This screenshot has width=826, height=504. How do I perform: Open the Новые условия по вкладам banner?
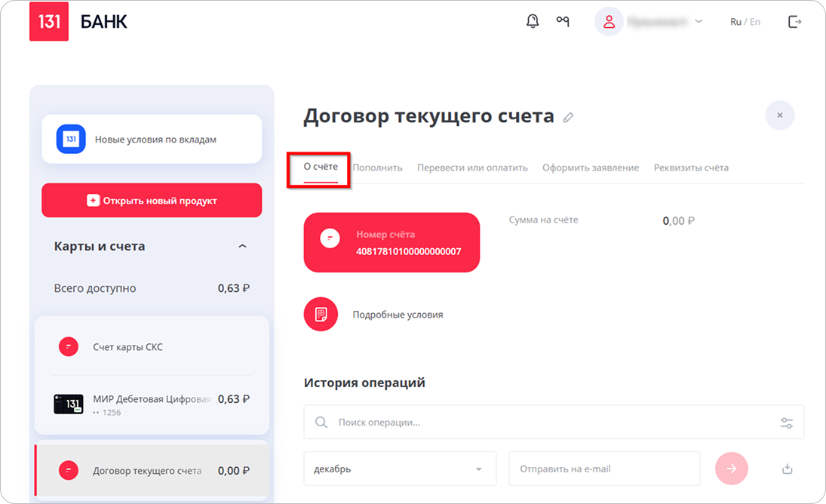152,140
